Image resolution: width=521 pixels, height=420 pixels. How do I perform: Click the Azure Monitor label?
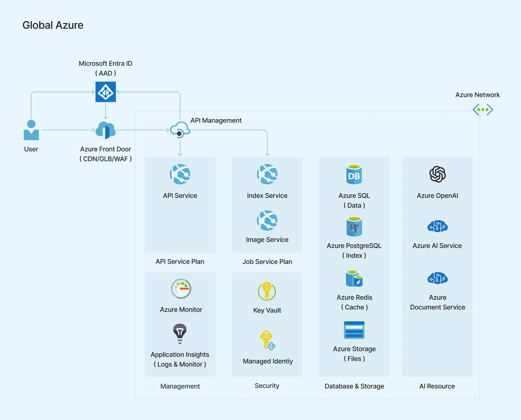[181, 309]
